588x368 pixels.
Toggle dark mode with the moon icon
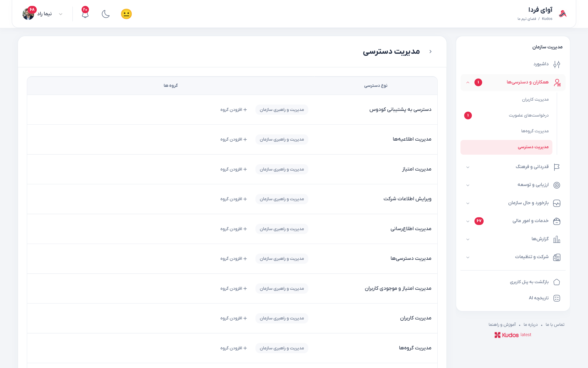tap(106, 14)
